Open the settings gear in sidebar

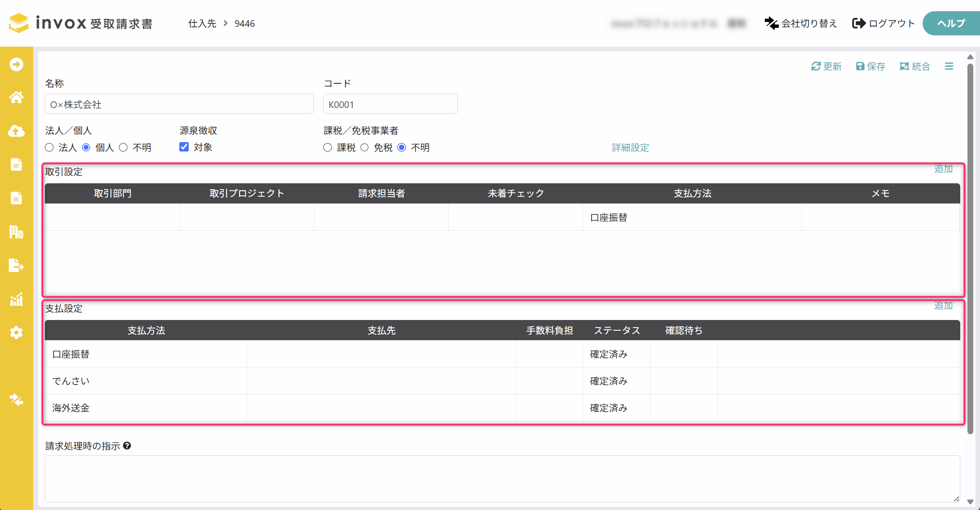[16, 333]
